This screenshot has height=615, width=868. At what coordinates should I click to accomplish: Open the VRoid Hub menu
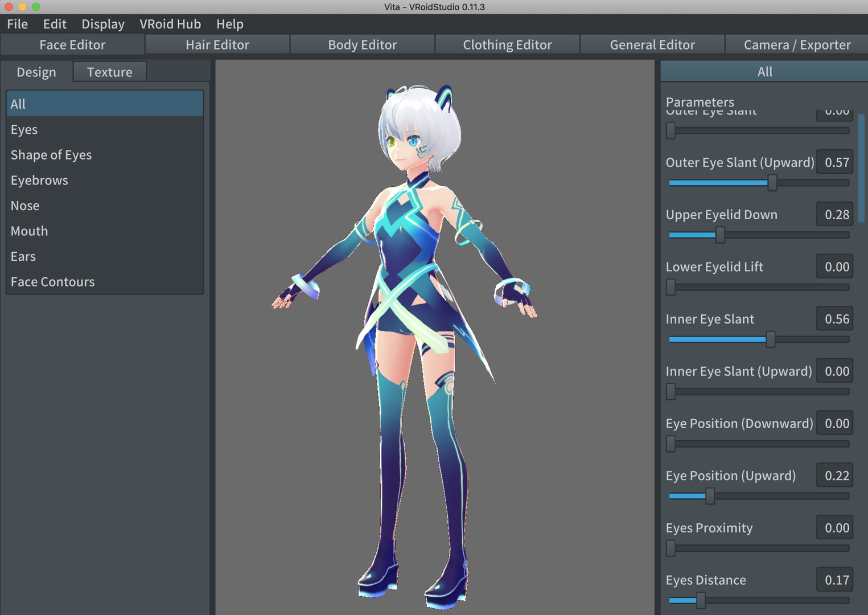tap(170, 24)
